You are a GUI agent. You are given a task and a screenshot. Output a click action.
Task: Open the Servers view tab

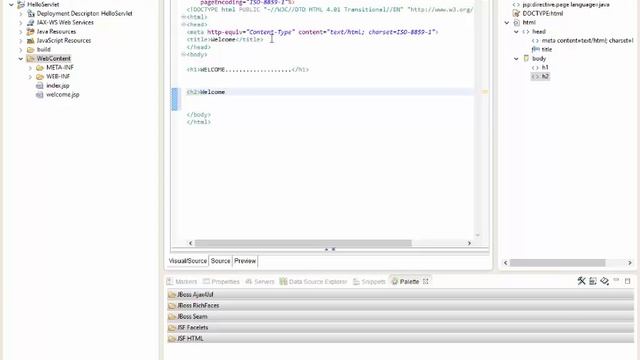point(260,282)
